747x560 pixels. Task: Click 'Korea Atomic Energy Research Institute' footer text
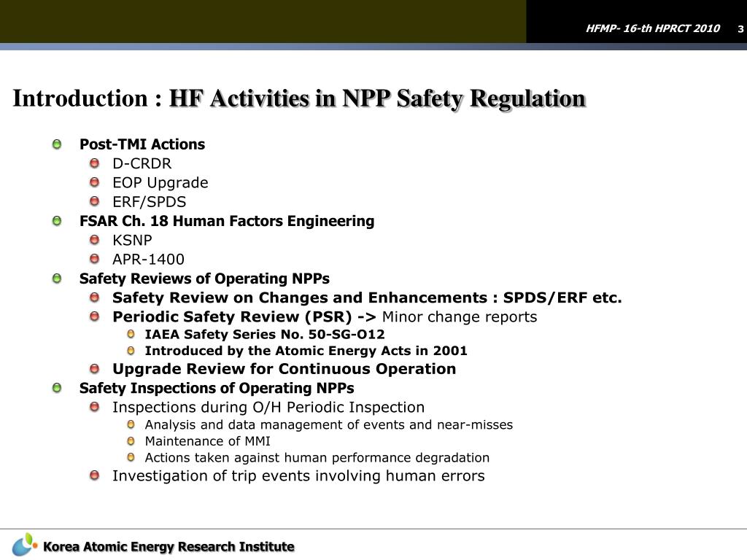(x=169, y=547)
